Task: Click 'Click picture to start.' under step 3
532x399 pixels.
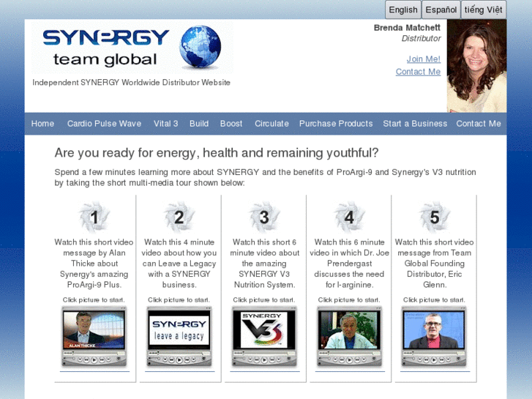Action: tap(264, 300)
